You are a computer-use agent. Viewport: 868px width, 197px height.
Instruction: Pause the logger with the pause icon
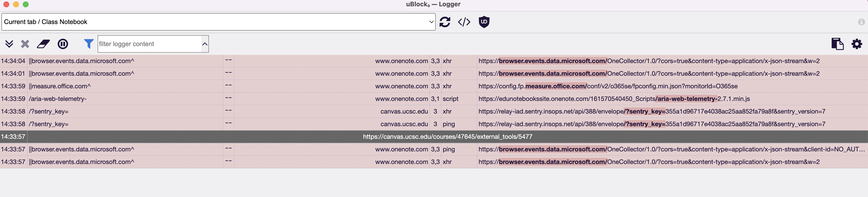62,44
